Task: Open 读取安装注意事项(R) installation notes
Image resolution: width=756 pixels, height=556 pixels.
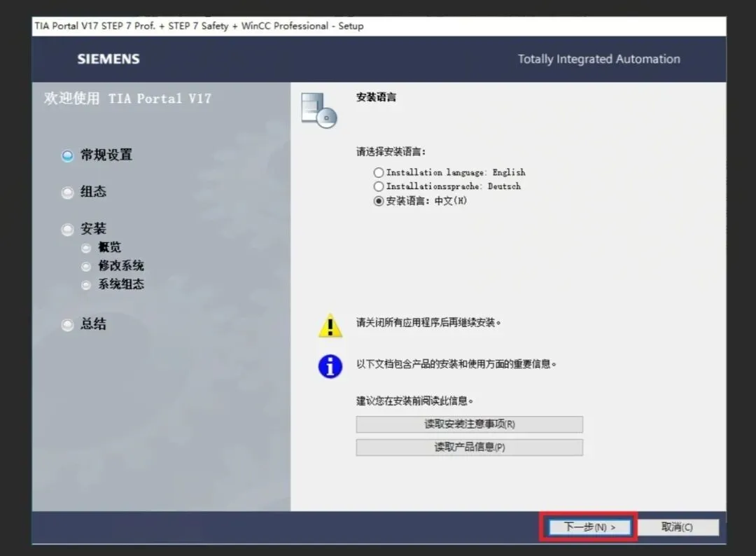Action: point(470,424)
